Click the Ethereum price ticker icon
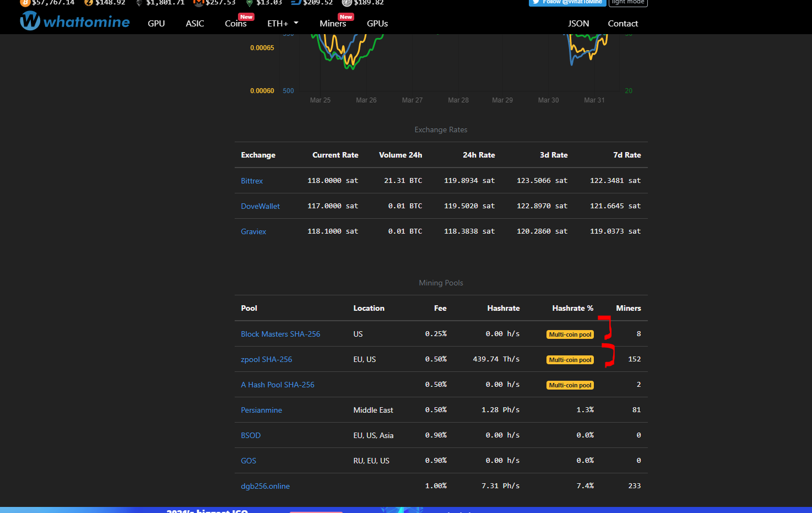This screenshot has width=812, height=513. pyautogui.click(x=139, y=2)
